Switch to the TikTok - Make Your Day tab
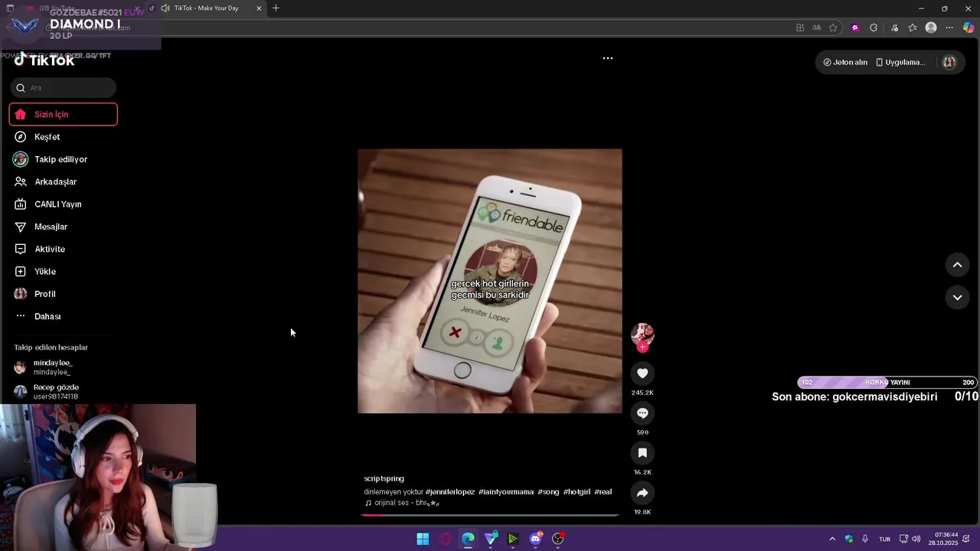This screenshot has height=551, width=980. 206,8
